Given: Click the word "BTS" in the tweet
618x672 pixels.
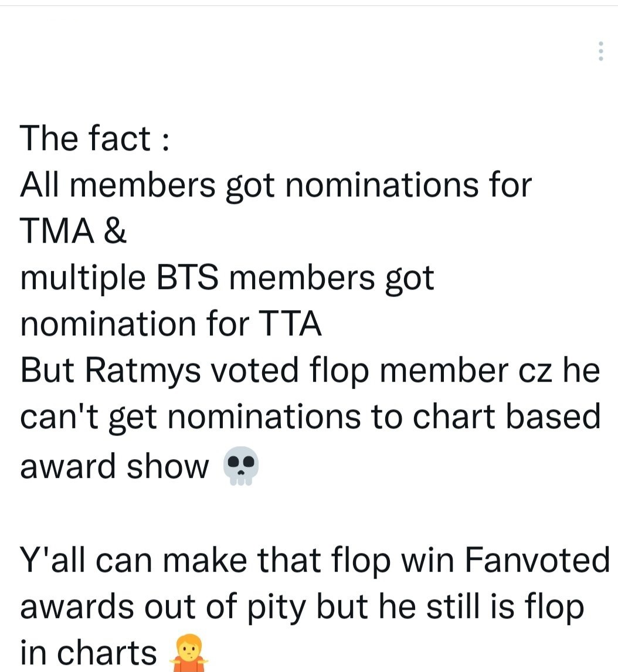Looking at the screenshot, I should click(188, 278).
